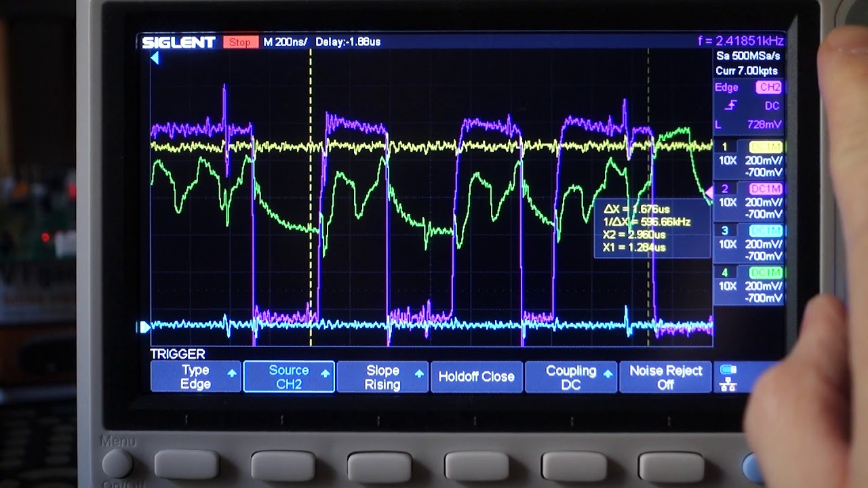Click channel 3 blue DC1M badge
868x488 pixels.
pos(766,231)
